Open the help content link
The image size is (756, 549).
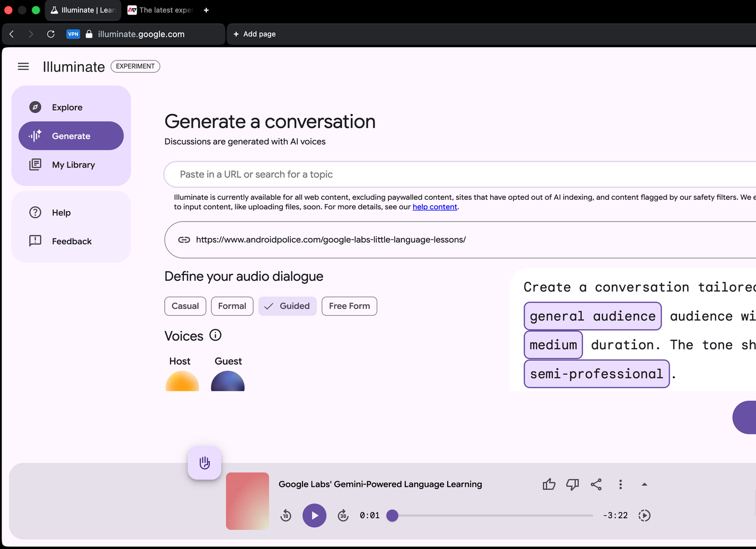pos(434,207)
